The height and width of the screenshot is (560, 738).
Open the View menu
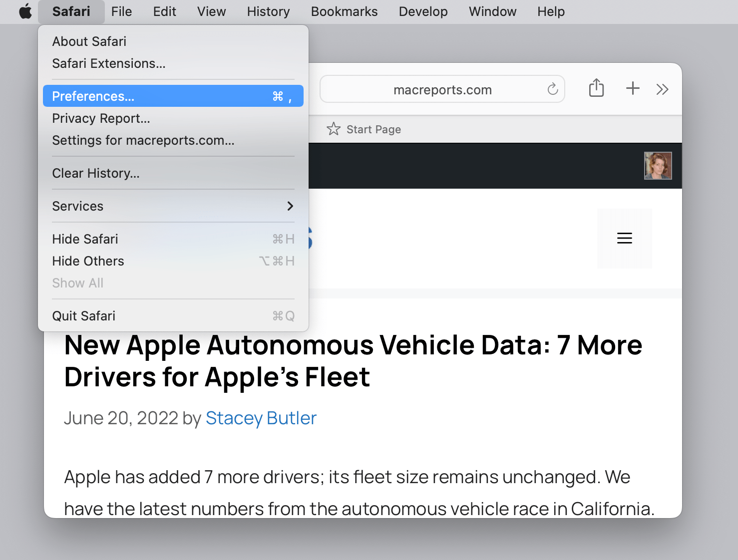[x=212, y=11]
